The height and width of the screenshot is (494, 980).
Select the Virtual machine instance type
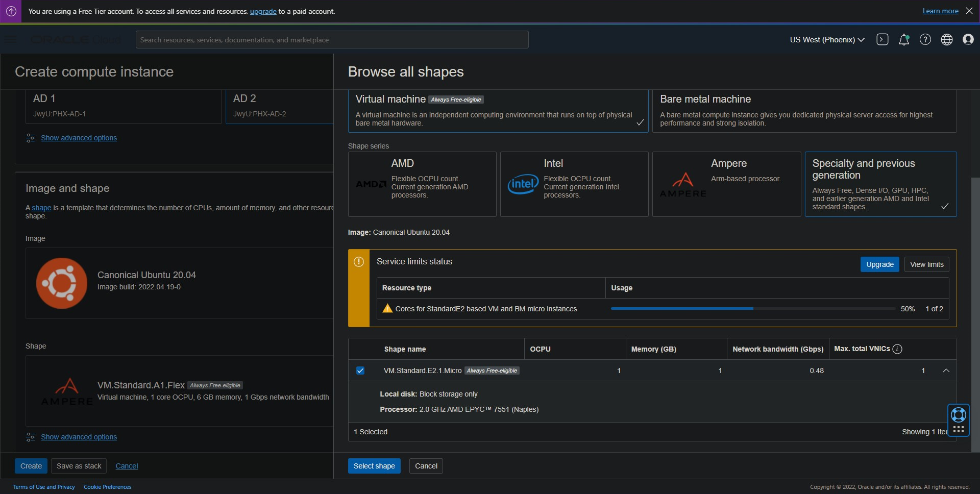coord(498,111)
